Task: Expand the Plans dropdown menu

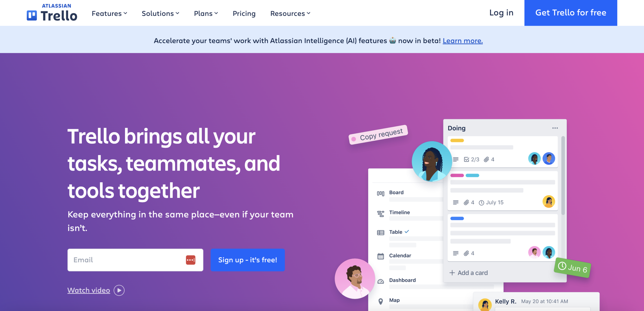Action: (x=206, y=13)
